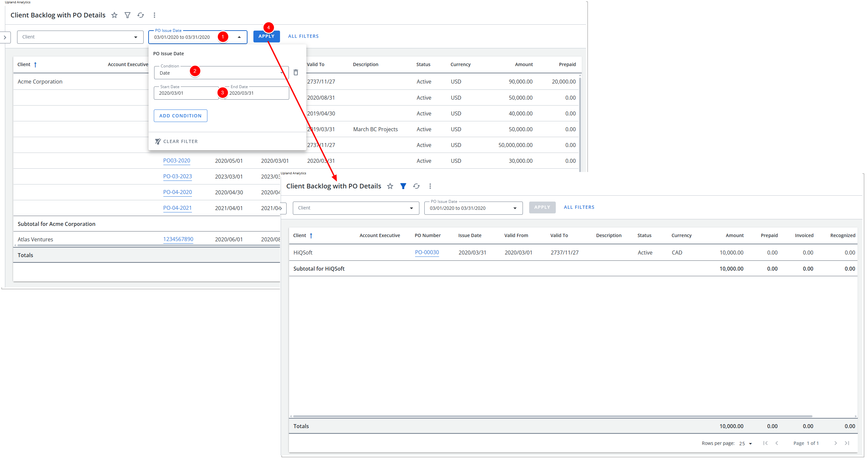This screenshot has width=868, height=461.
Task: Click Status column header in upper window
Action: click(423, 64)
